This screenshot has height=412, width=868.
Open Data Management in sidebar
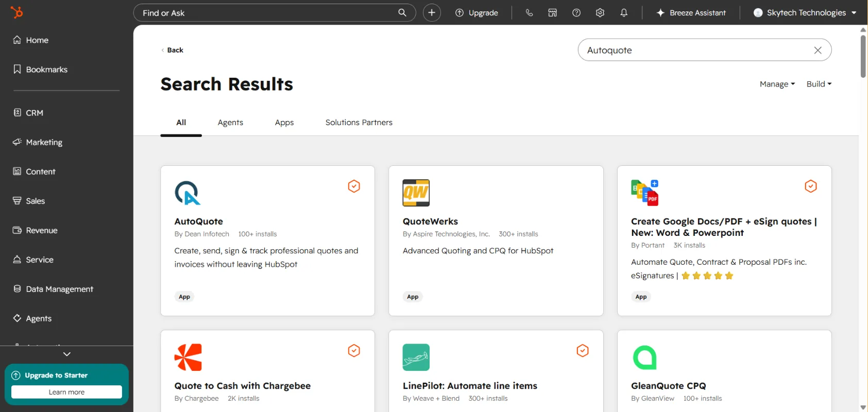tap(53, 289)
